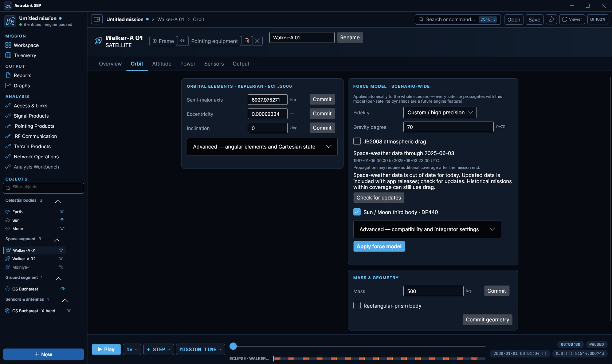Open the playback speed 1× dropdown
Image resolution: width=612 pixels, height=364 pixels.
pos(132,349)
